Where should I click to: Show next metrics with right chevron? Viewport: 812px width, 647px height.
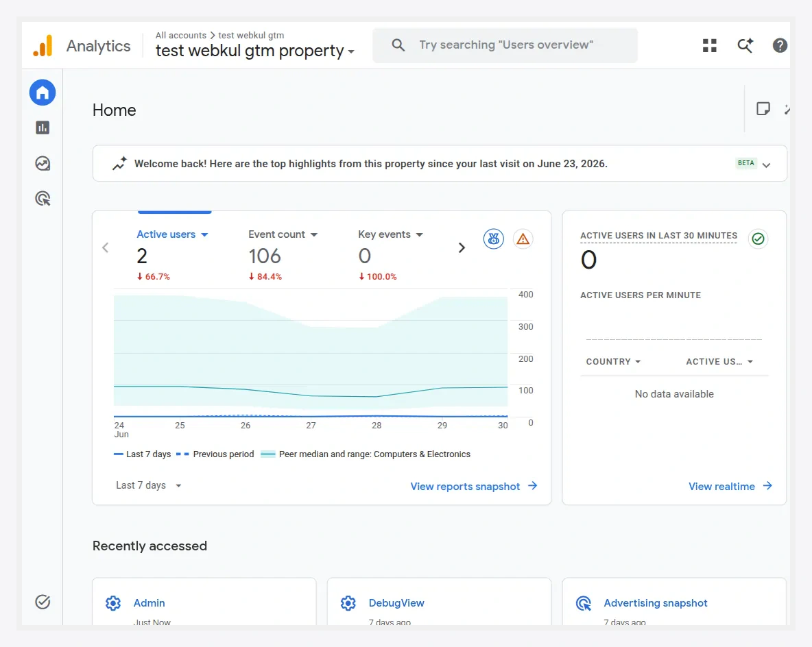462,248
